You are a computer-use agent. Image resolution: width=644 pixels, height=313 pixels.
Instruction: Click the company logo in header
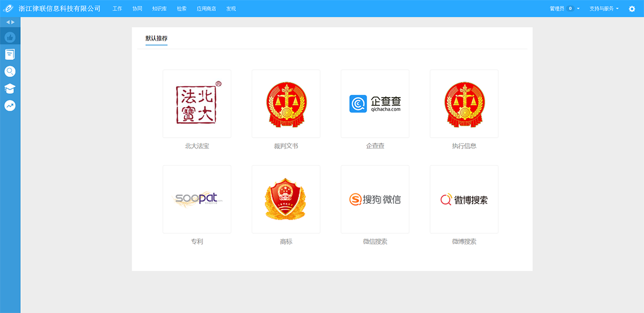(x=9, y=9)
